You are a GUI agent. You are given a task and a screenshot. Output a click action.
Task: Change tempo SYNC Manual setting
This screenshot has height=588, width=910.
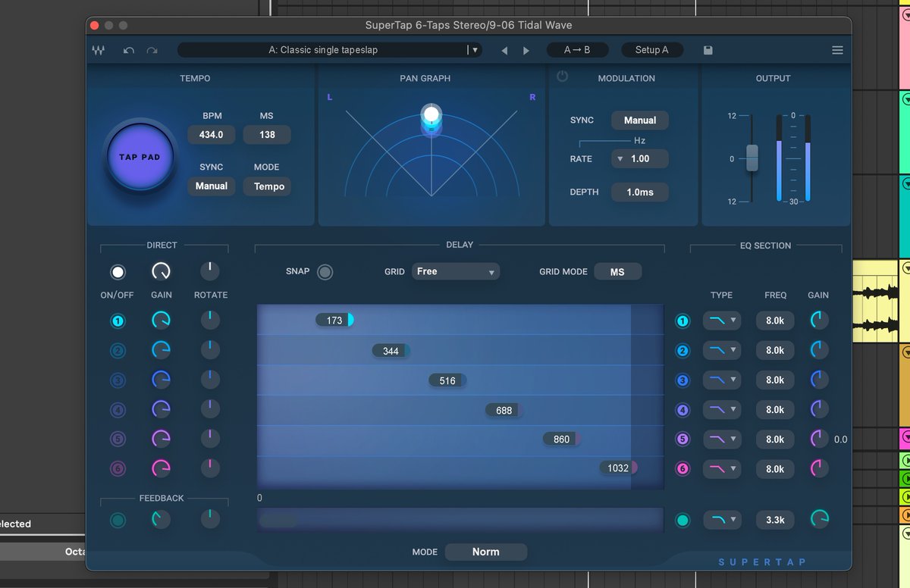pos(212,186)
